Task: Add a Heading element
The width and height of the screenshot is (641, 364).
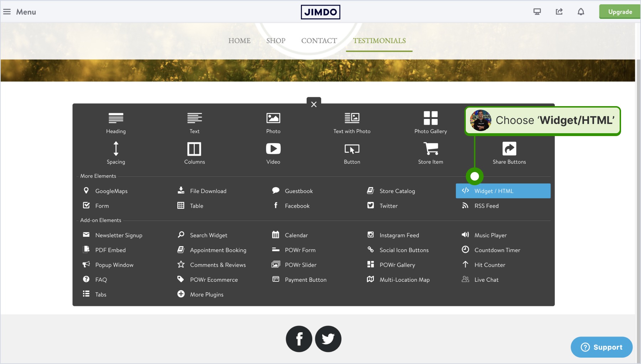Action: click(116, 123)
